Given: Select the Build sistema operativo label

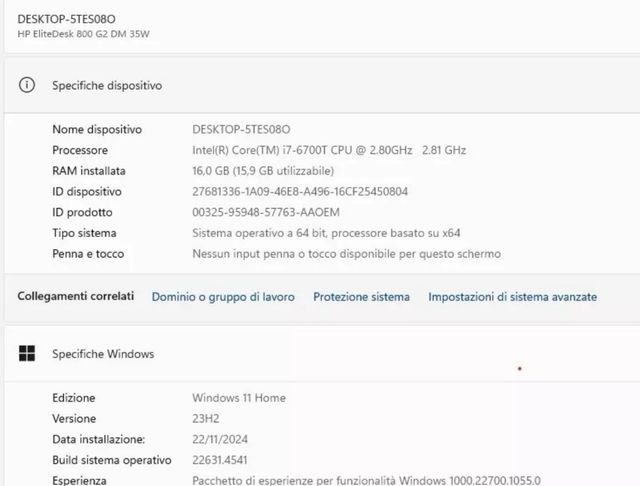Looking at the screenshot, I should point(111,460).
